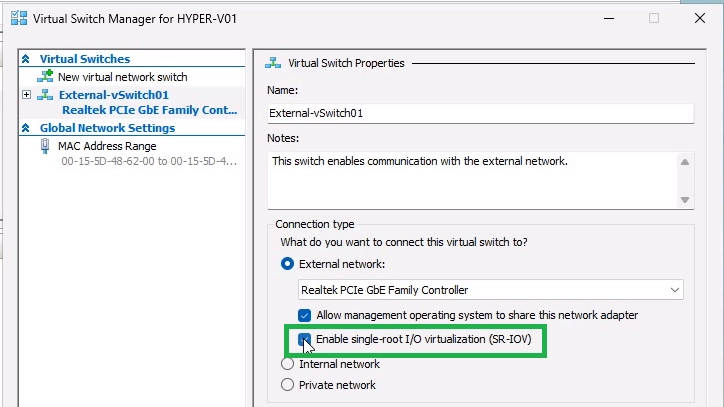Click the External-vSwitch01 network switch icon
Image resolution: width=724 pixels, height=407 pixels.
point(45,95)
